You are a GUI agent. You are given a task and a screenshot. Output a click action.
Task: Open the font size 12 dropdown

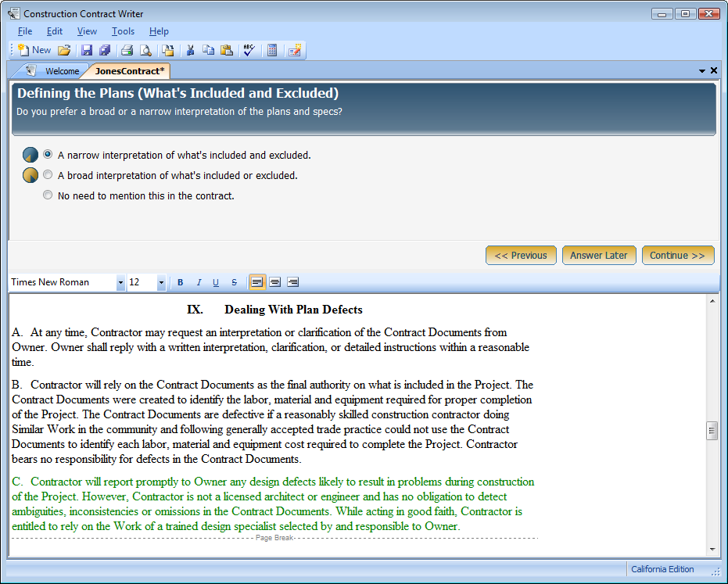pyautogui.click(x=161, y=282)
